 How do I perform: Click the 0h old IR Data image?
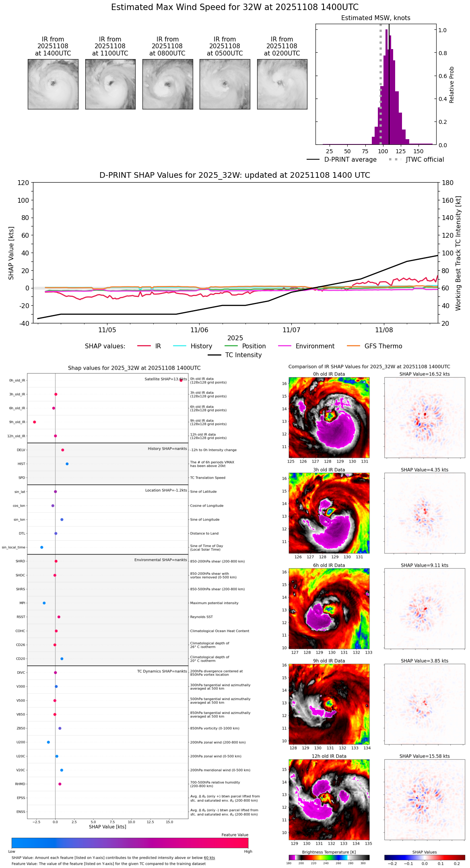[329, 418]
